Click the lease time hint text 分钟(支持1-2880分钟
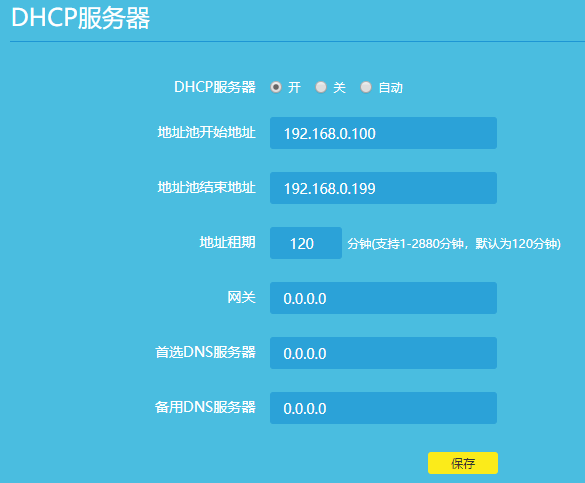The height and width of the screenshot is (483, 585). pyautogui.click(x=406, y=244)
